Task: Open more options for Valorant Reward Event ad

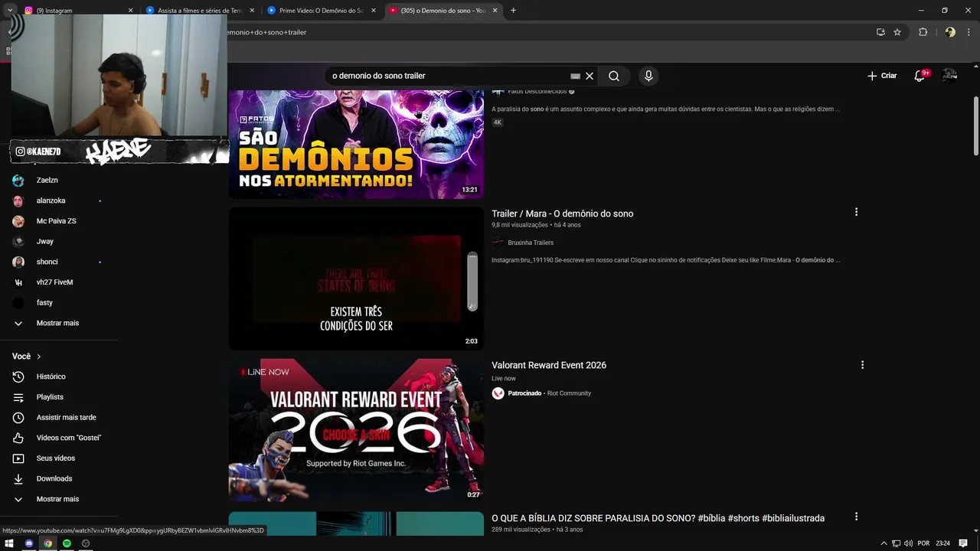Action: click(862, 365)
